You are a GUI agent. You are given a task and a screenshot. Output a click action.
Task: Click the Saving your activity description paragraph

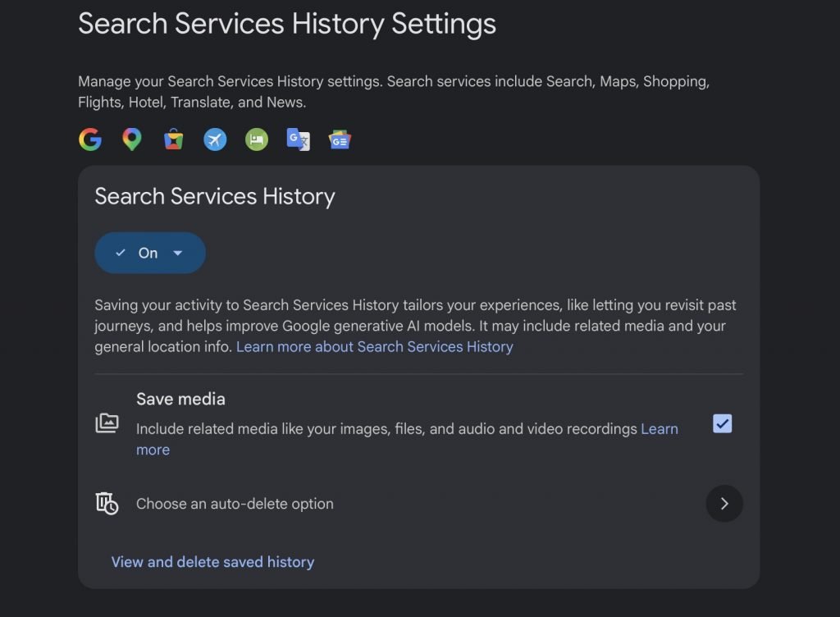point(415,326)
